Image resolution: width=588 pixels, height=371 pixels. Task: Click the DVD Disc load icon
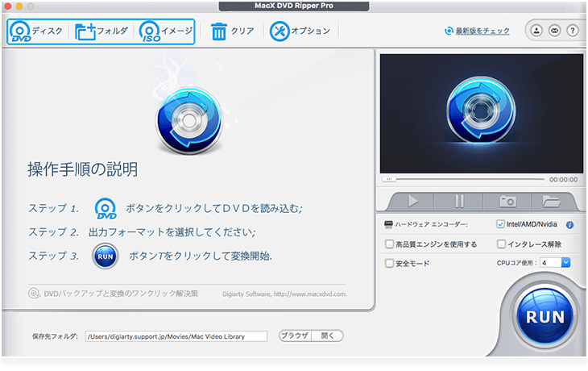22,31
